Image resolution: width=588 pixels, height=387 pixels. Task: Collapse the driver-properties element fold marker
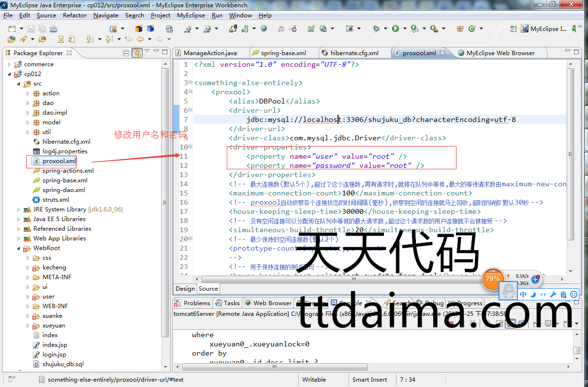click(190, 147)
